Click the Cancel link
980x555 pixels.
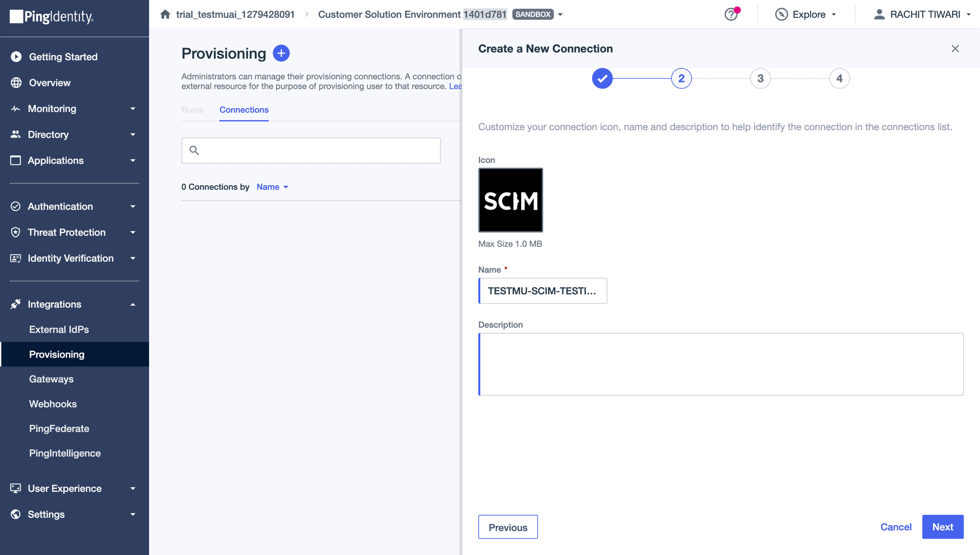[x=896, y=527]
